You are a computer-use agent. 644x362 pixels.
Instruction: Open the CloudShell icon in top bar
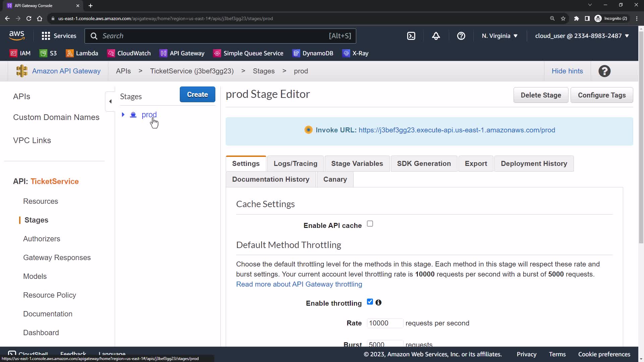[411, 36]
